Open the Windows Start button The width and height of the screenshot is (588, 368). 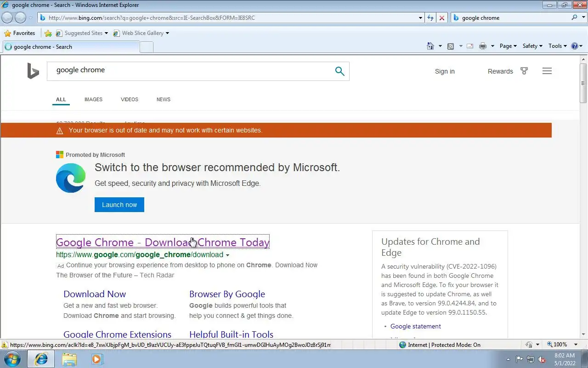tap(12, 359)
